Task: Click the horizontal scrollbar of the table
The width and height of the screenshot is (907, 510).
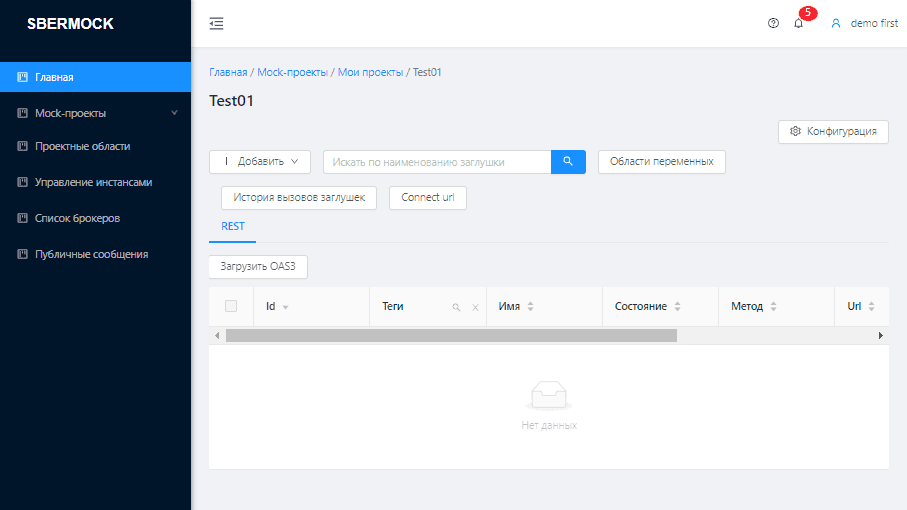Action: tap(450, 336)
